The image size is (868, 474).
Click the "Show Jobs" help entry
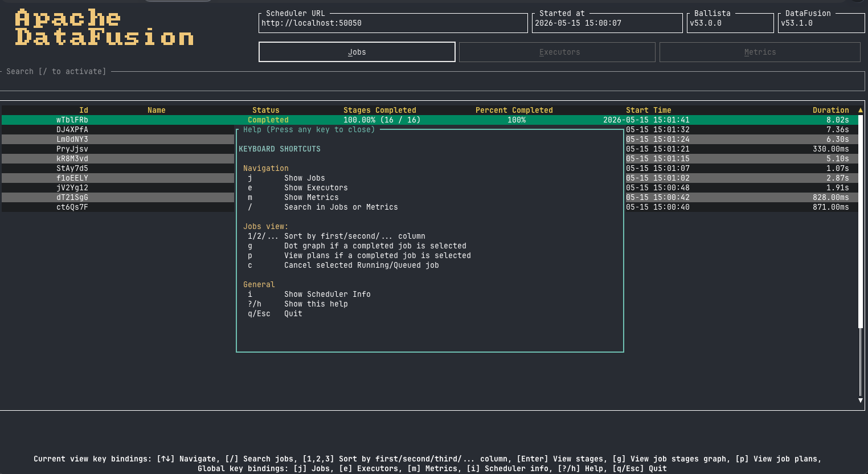tap(305, 178)
